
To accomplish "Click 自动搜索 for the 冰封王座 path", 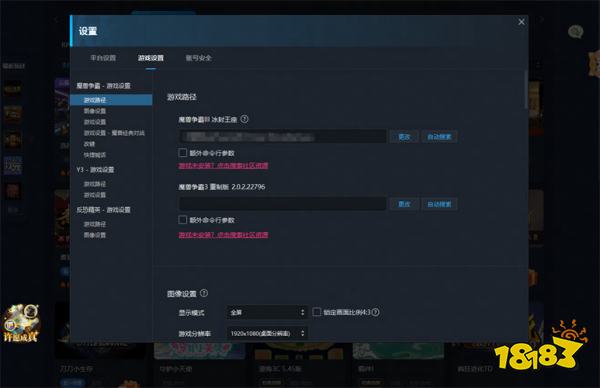I will [x=439, y=137].
